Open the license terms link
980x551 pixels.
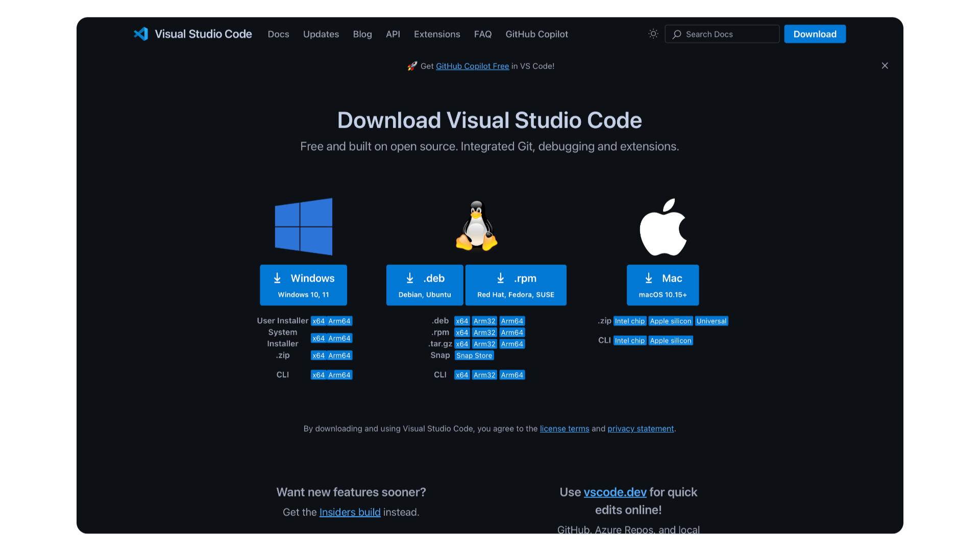565,429
